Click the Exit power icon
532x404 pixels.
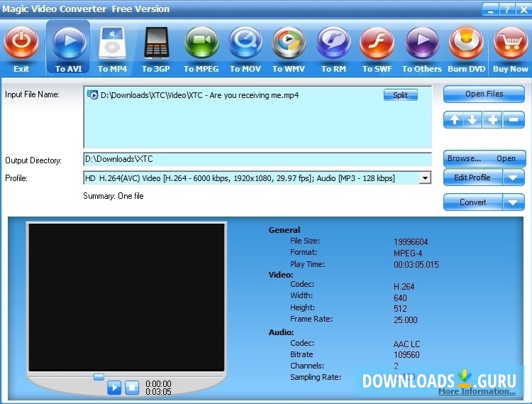[x=21, y=43]
